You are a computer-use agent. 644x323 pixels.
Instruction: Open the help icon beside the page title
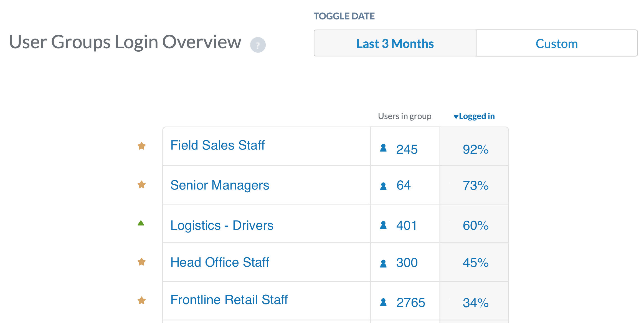click(258, 45)
